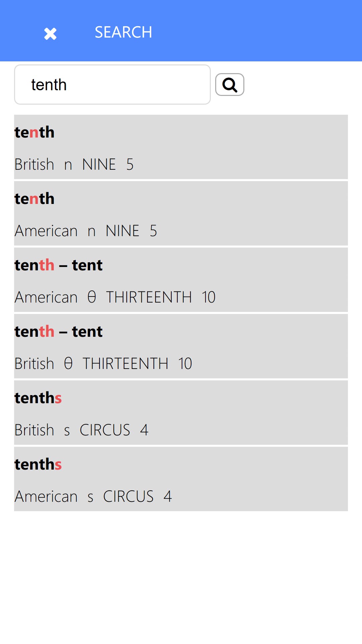Image resolution: width=362 pixels, height=644 pixels.
Task: Click the θ symbol in the American THIRTEENTH row
Action: point(92,297)
